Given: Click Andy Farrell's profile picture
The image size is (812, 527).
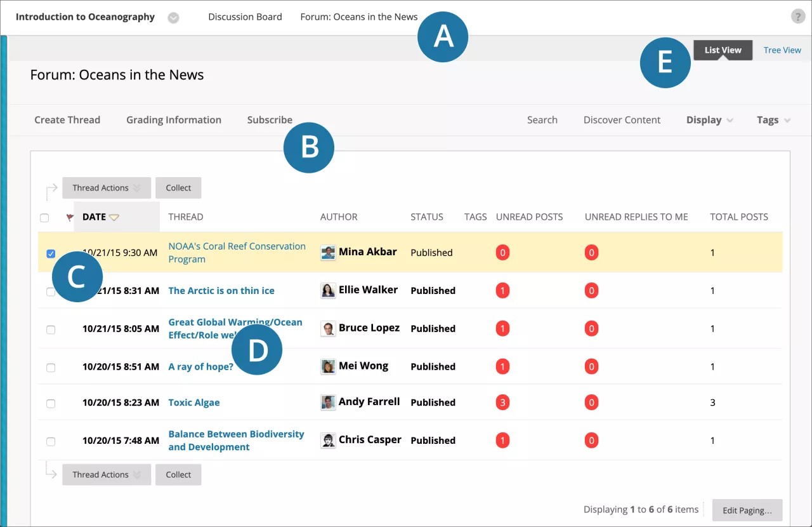Looking at the screenshot, I should click(x=328, y=402).
